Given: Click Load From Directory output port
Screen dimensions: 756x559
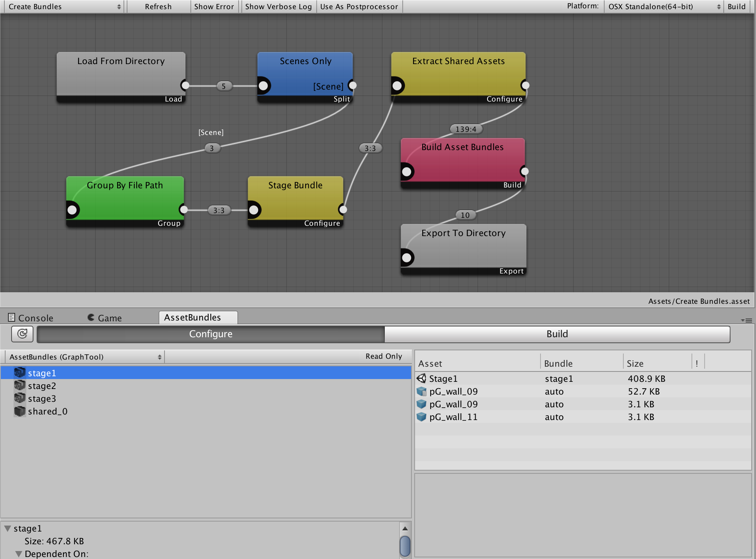Looking at the screenshot, I should (x=185, y=85).
